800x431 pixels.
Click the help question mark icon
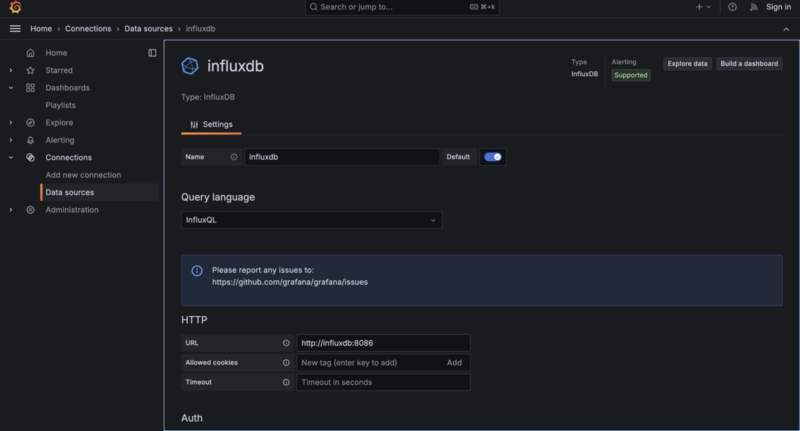pyautogui.click(x=732, y=7)
